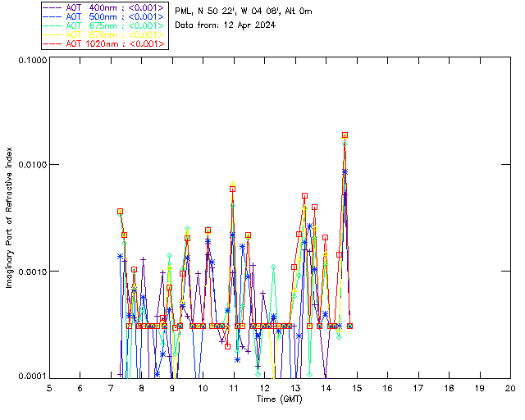Image resolution: width=525 pixels, height=420 pixels.
Task: Click the 'Time (GMT)' axis label
Action: pos(279,399)
